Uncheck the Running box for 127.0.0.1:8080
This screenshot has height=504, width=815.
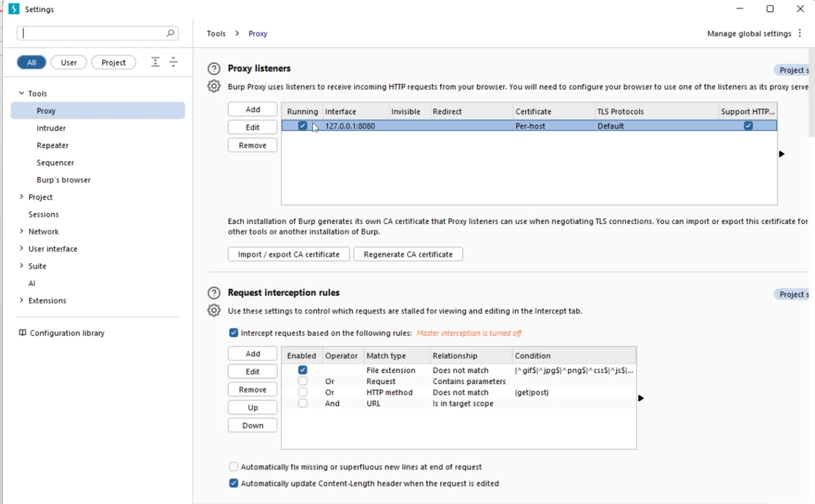[x=302, y=126]
